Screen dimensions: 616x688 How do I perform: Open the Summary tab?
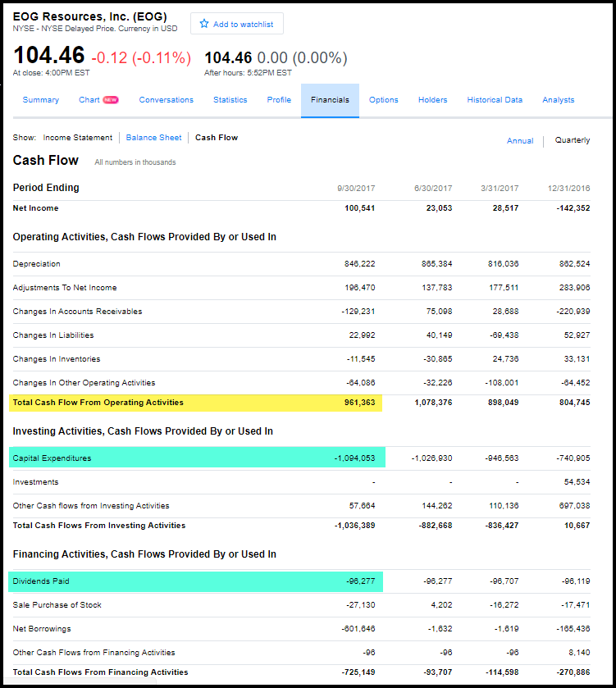click(x=41, y=99)
